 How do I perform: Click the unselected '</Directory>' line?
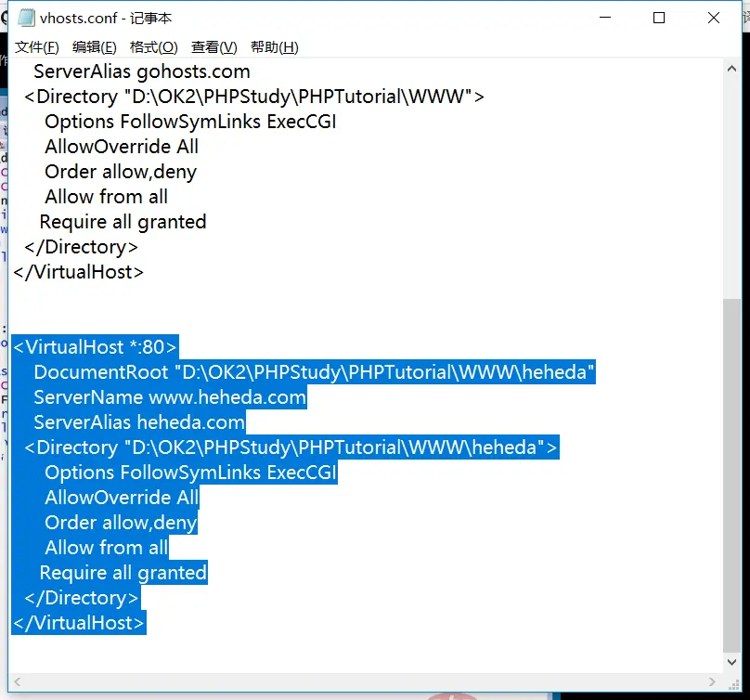(81, 247)
